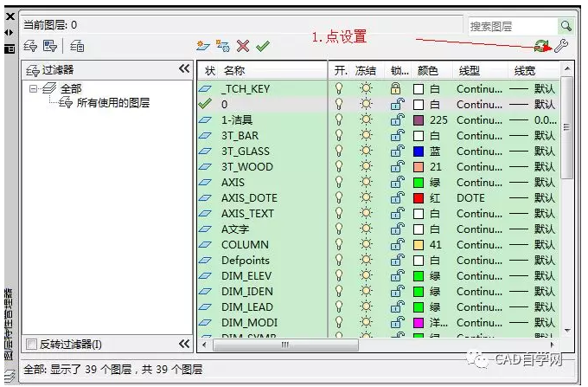This screenshot has width=588, height=387.
Task: Click status icon of COLUMN layer
Action: pyautogui.click(x=205, y=245)
